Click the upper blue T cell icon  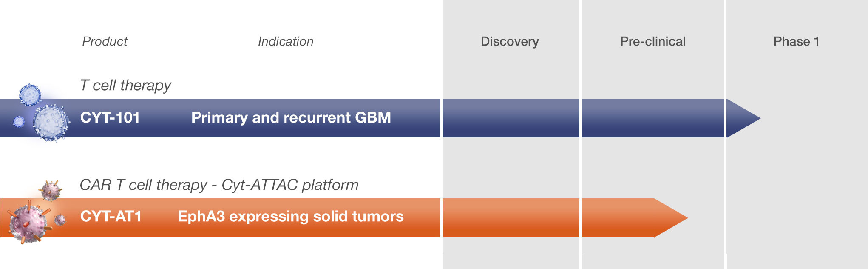(30, 94)
